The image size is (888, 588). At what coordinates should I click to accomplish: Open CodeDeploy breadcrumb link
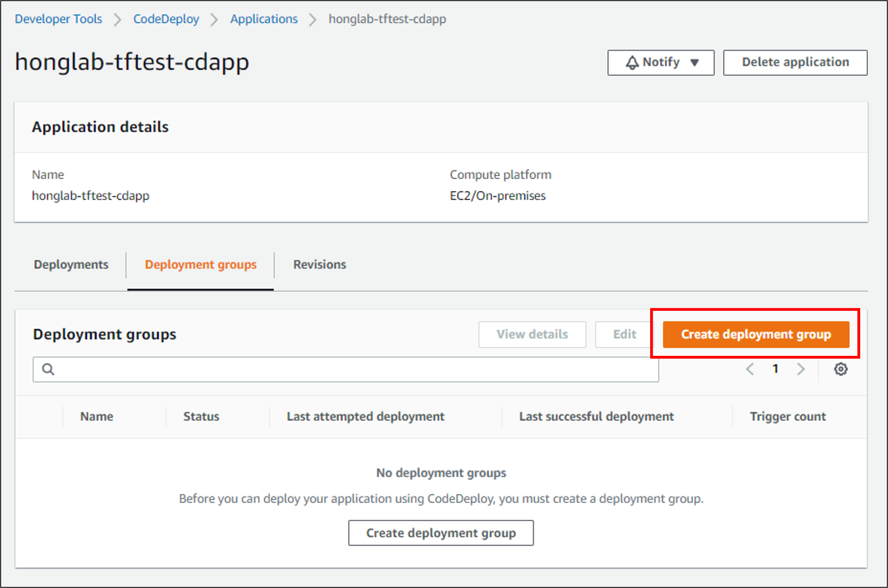(x=166, y=19)
